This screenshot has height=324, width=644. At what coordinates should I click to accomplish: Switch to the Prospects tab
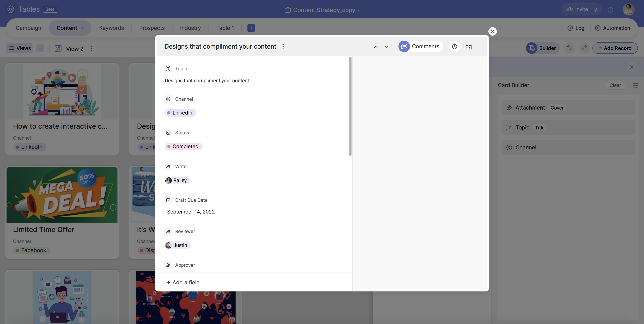click(x=152, y=28)
